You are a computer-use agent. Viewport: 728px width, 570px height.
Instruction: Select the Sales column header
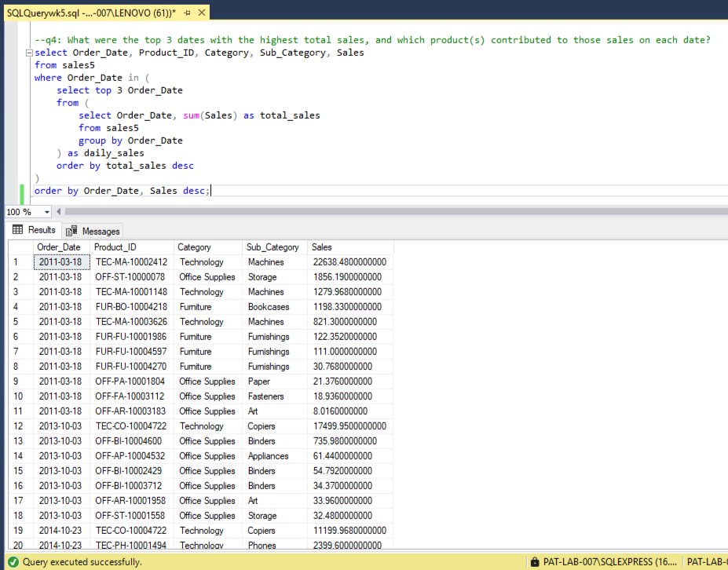(x=350, y=247)
